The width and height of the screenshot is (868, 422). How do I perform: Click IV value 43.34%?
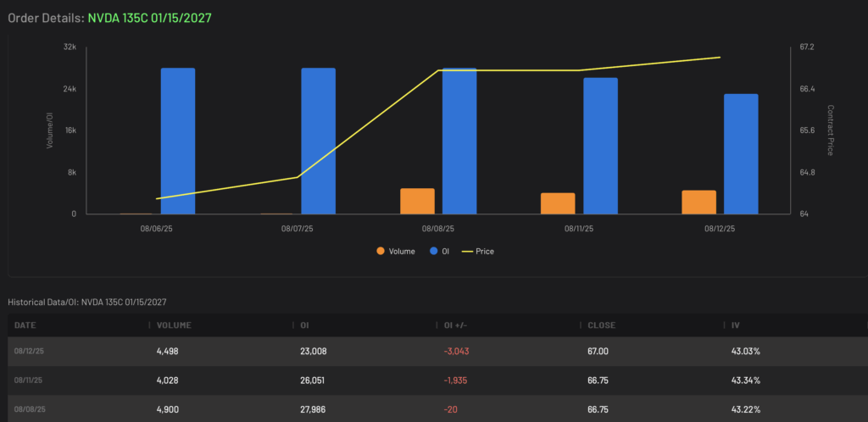click(x=745, y=380)
